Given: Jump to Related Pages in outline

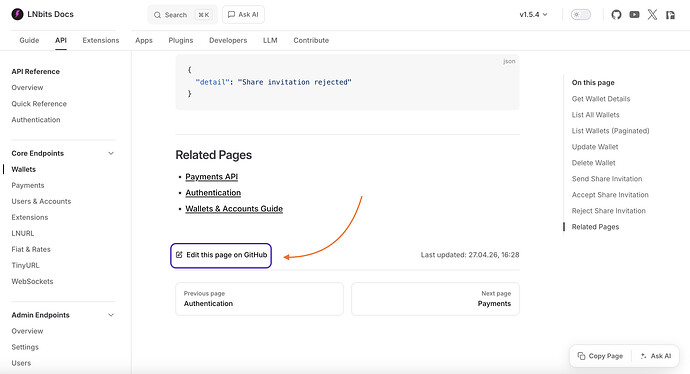Looking at the screenshot, I should [595, 227].
